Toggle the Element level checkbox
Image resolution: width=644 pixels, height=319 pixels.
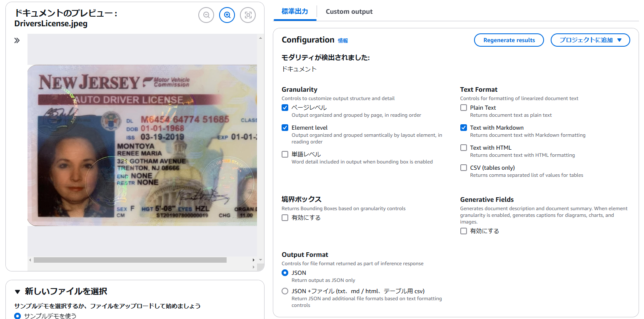click(285, 128)
